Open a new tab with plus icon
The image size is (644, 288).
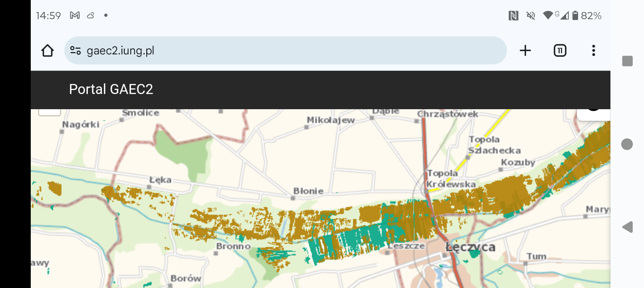525,50
